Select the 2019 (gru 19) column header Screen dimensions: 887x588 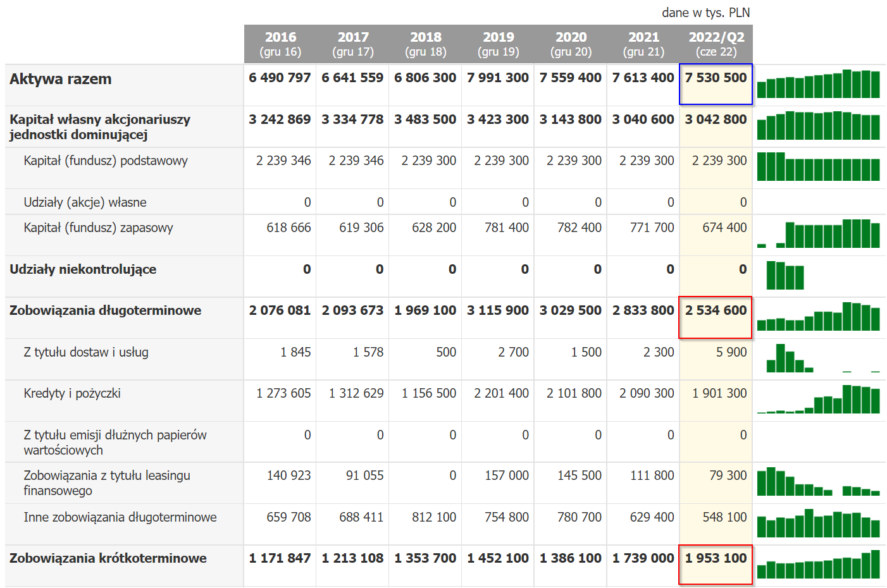pos(499,44)
